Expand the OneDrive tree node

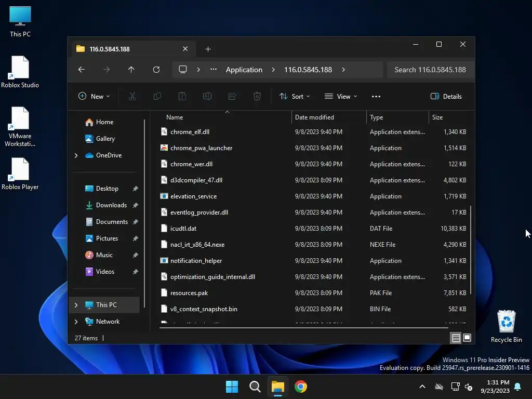point(76,155)
